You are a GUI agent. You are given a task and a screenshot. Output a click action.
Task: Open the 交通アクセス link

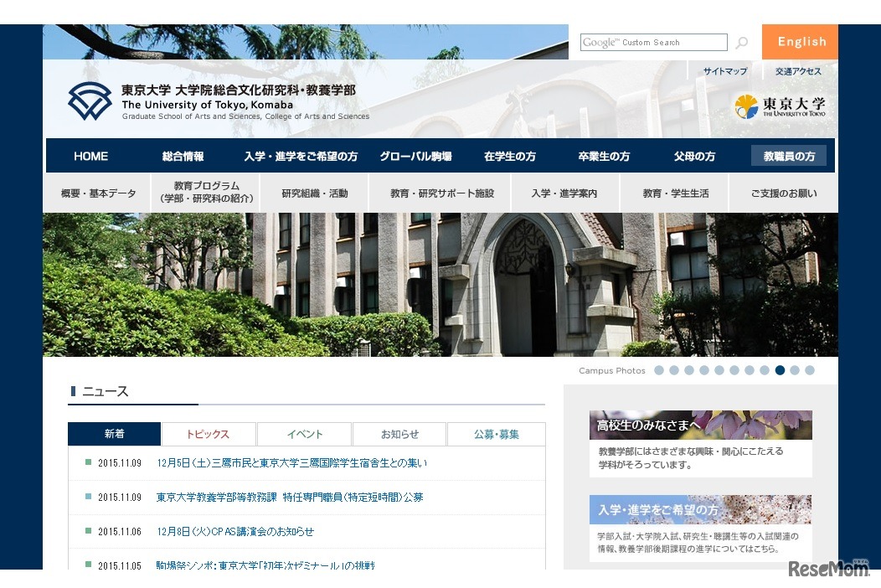coord(797,71)
